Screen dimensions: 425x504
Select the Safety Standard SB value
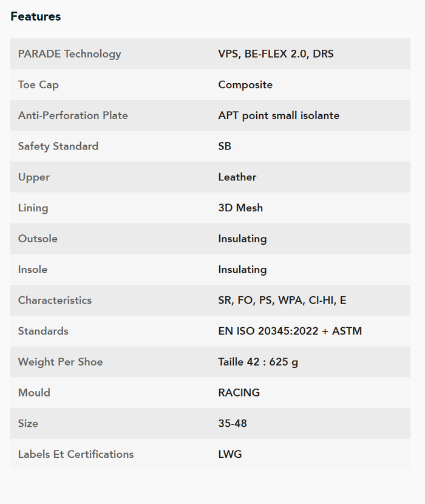(225, 146)
